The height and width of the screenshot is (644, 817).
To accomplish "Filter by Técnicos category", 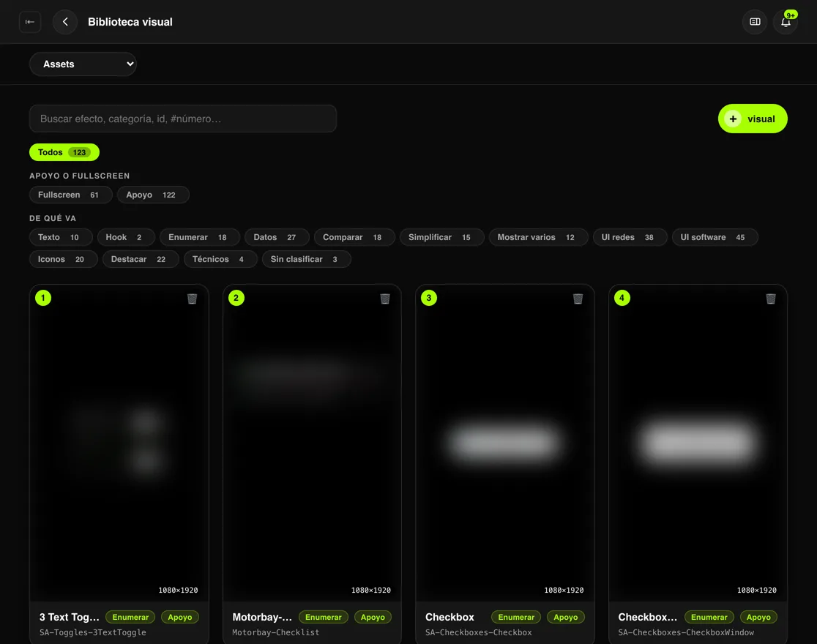I will point(220,259).
